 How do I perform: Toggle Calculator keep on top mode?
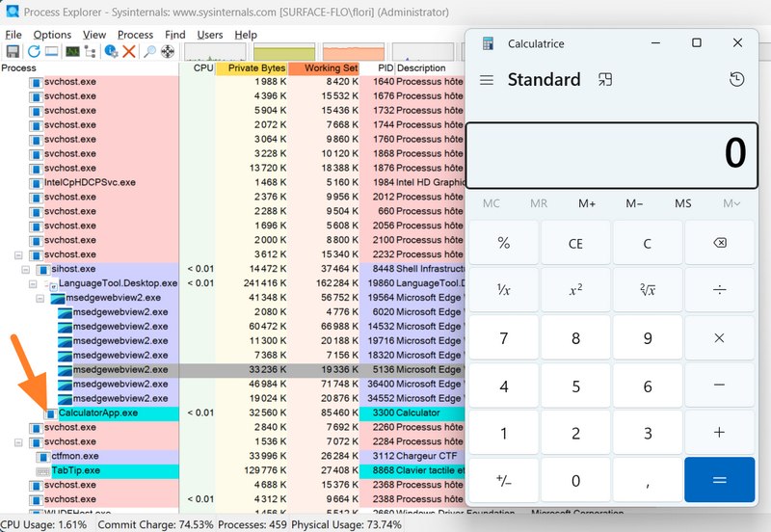pos(605,80)
